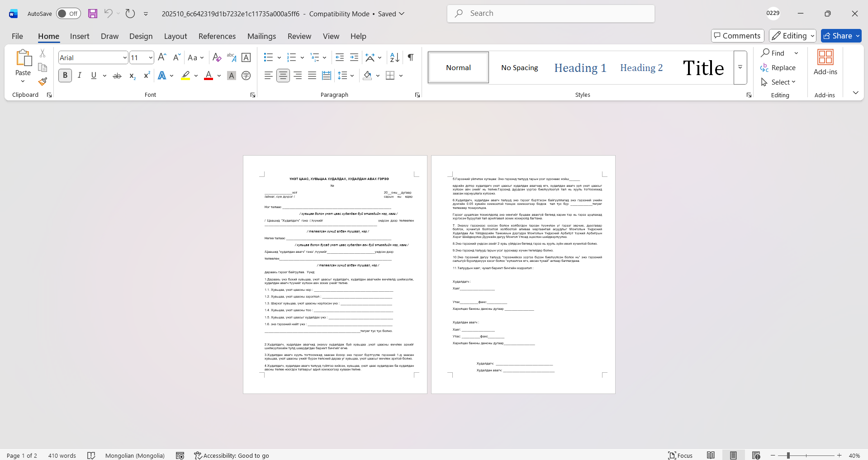Click the Comments button
This screenshot has width=868, height=460.
pos(737,36)
